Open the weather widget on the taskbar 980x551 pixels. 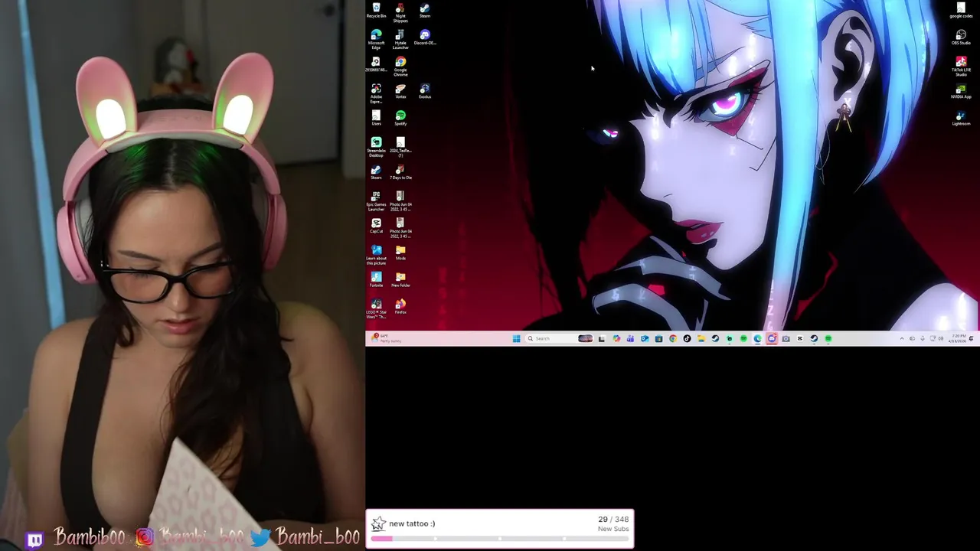387,338
